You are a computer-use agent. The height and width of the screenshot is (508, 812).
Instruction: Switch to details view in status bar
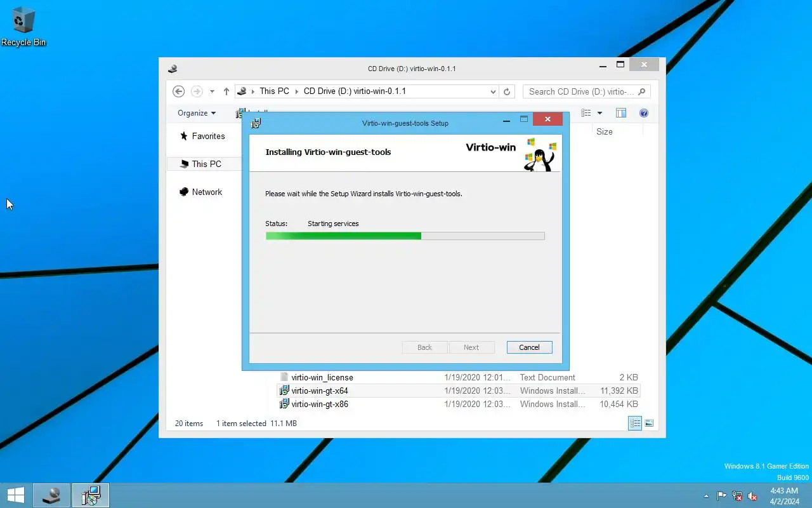(635, 423)
